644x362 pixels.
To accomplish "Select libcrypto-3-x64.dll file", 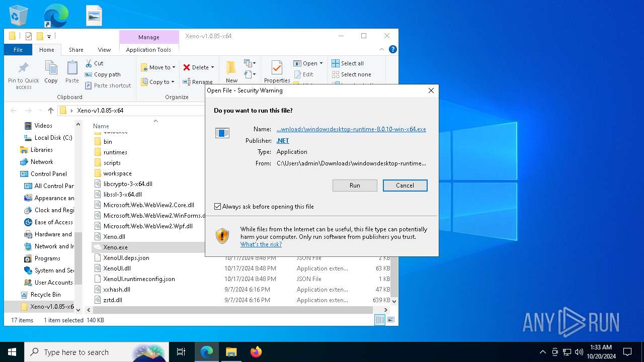I will pyautogui.click(x=128, y=184).
